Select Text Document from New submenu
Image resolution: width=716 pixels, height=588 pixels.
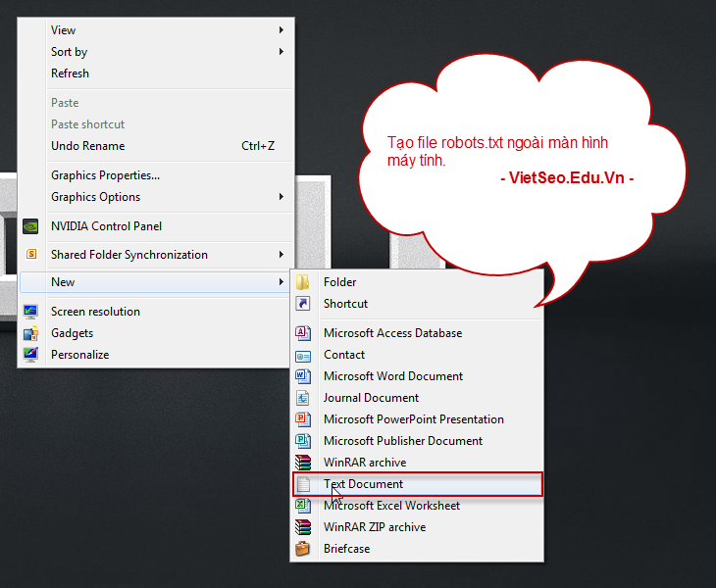(x=364, y=484)
